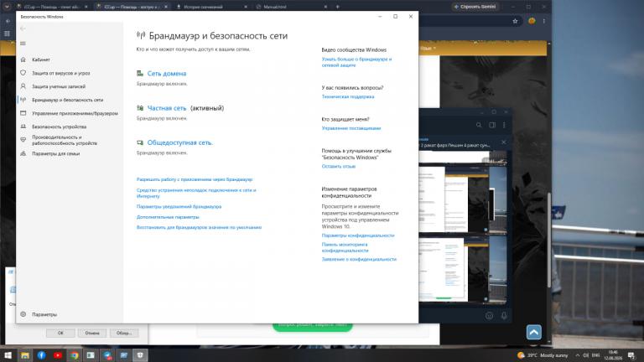644x362 pixels.
Task: Open the Общедоступная сеть network
Action: (180, 142)
